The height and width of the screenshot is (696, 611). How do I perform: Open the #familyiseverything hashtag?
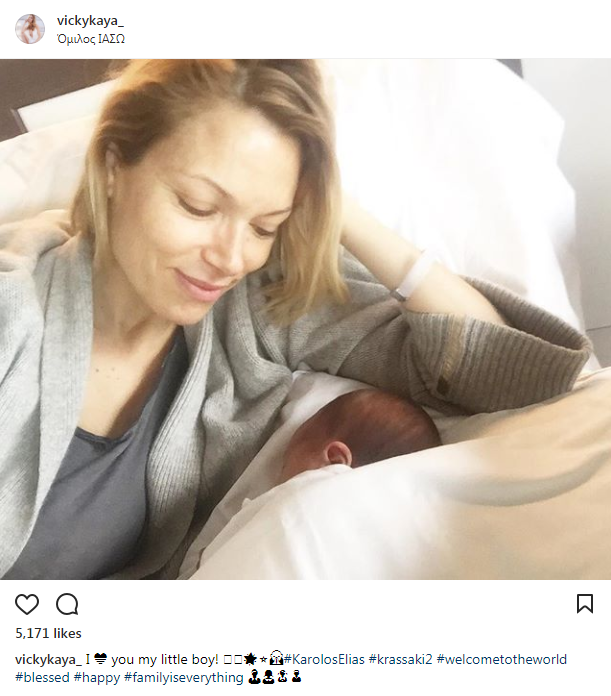tap(184, 678)
